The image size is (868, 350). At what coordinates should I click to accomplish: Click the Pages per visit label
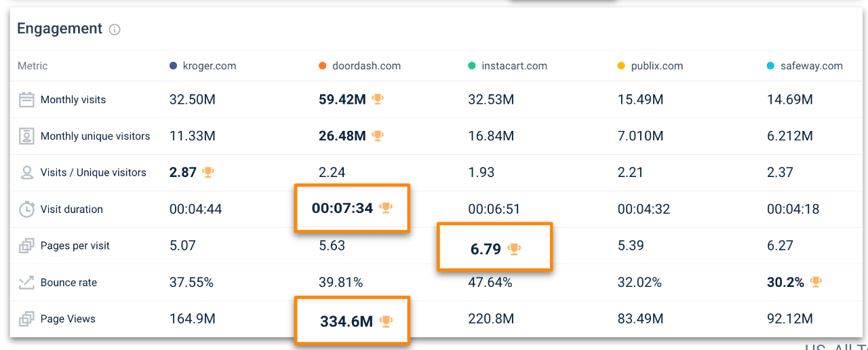point(75,246)
